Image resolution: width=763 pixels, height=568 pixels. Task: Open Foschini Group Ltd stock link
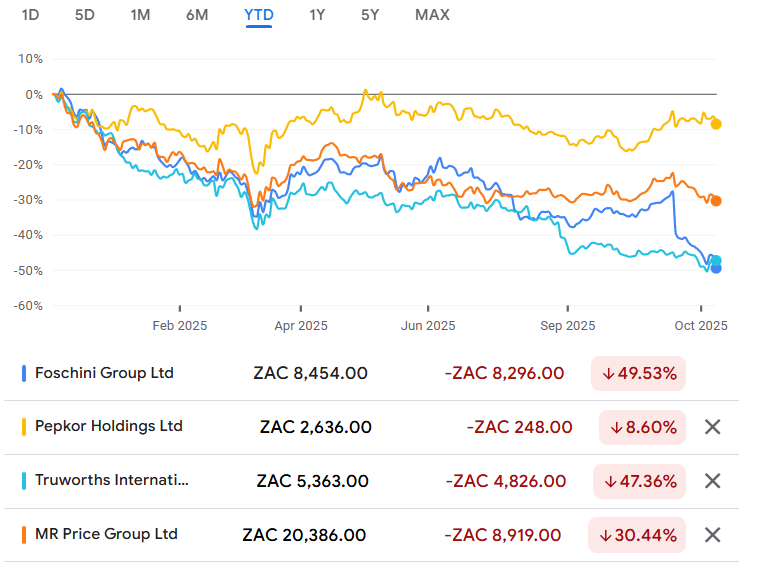(104, 373)
